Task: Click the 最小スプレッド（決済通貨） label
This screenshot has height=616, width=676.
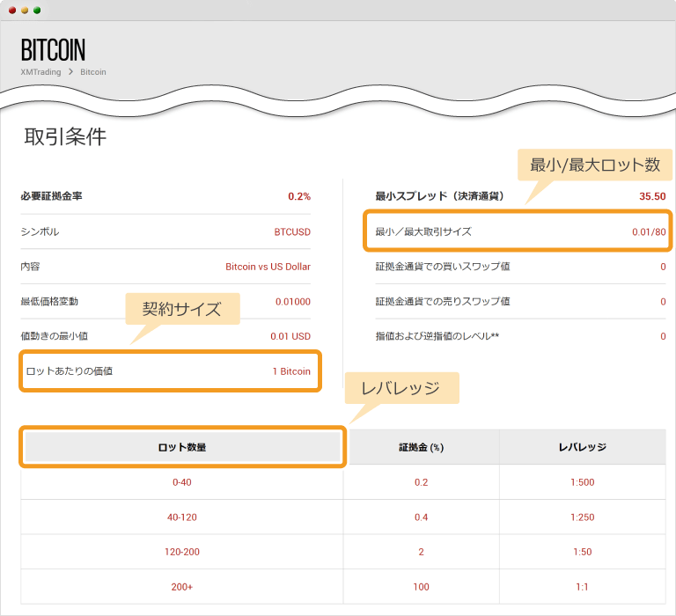Action: 439,196
